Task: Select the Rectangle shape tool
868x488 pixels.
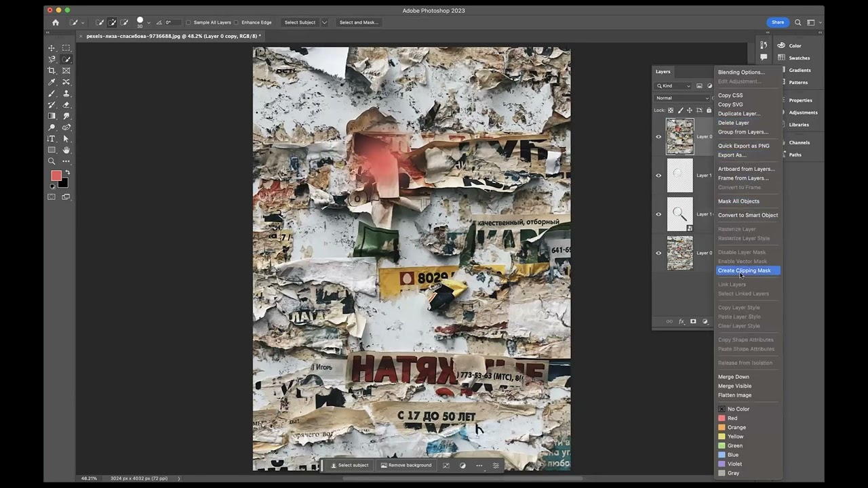Action: (x=52, y=150)
